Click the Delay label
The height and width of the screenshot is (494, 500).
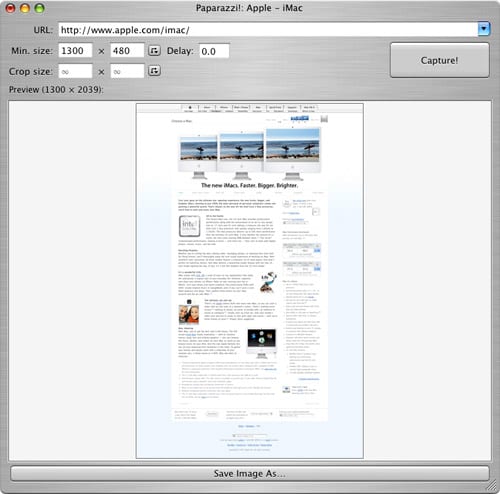180,51
